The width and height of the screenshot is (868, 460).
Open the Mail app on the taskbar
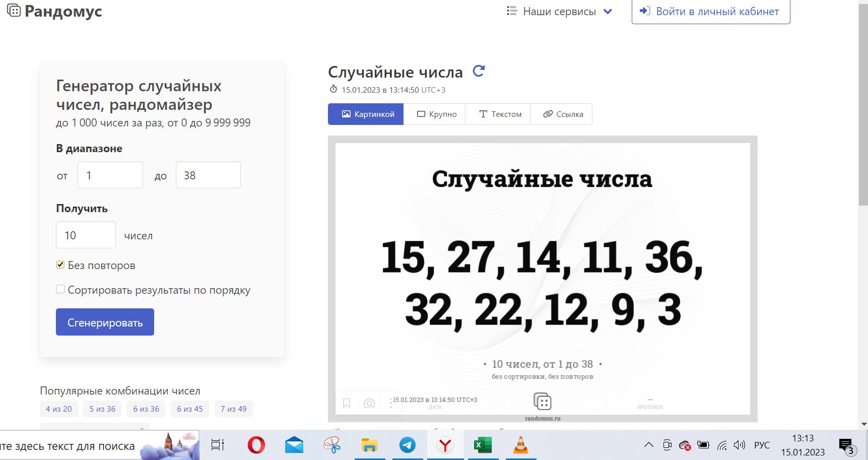[x=294, y=445]
